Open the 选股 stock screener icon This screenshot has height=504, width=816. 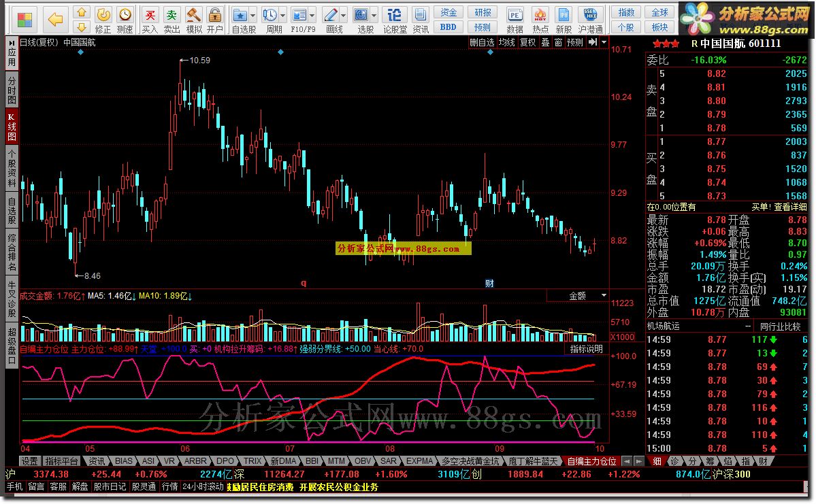tap(361, 15)
